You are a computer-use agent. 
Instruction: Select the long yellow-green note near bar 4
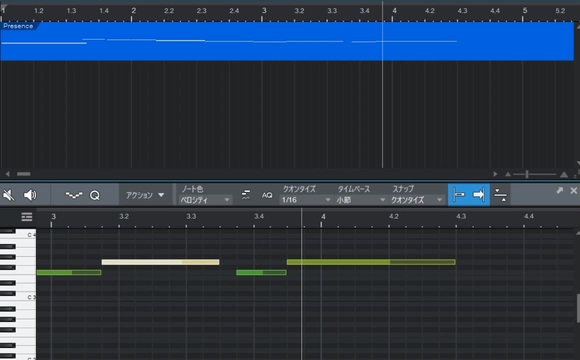pos(371,262)
